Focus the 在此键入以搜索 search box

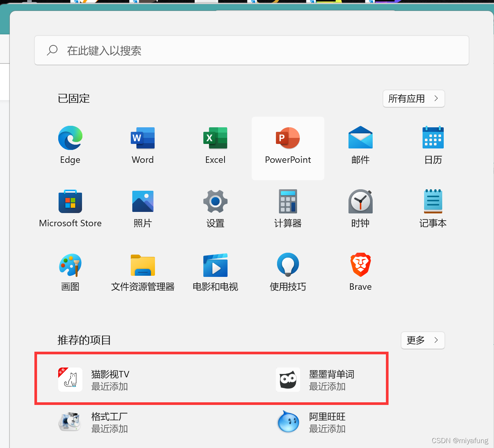252,50
